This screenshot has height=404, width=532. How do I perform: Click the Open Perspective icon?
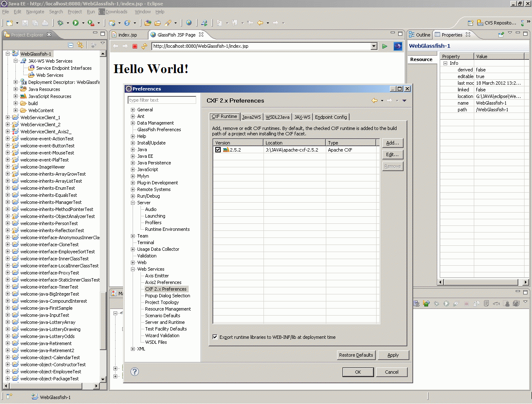(470, 23)
